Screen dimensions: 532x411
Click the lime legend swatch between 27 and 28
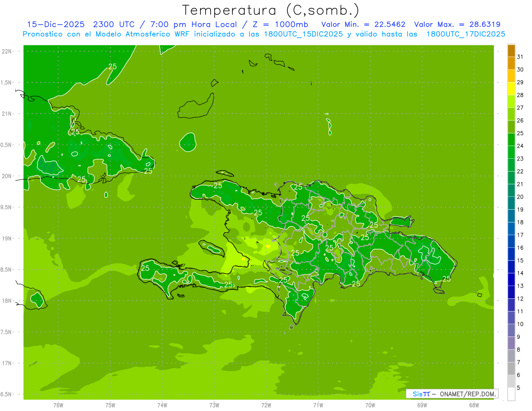511,102
